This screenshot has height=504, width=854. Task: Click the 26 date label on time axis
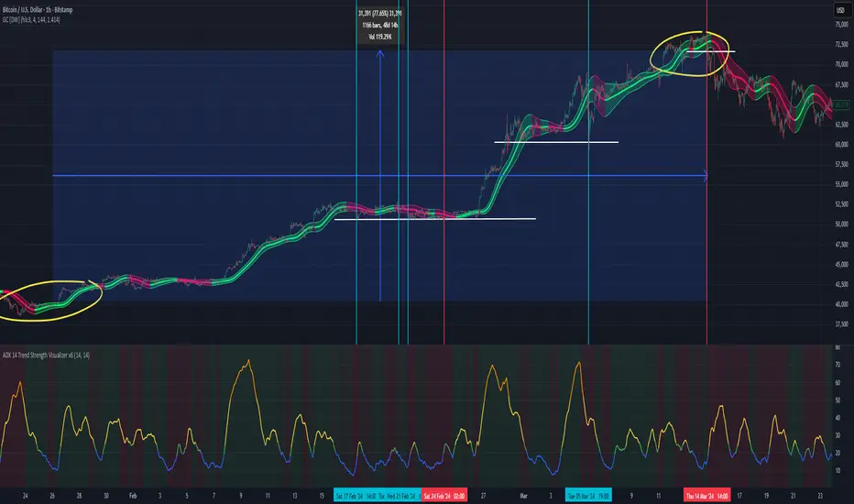(x=52, y=496)
